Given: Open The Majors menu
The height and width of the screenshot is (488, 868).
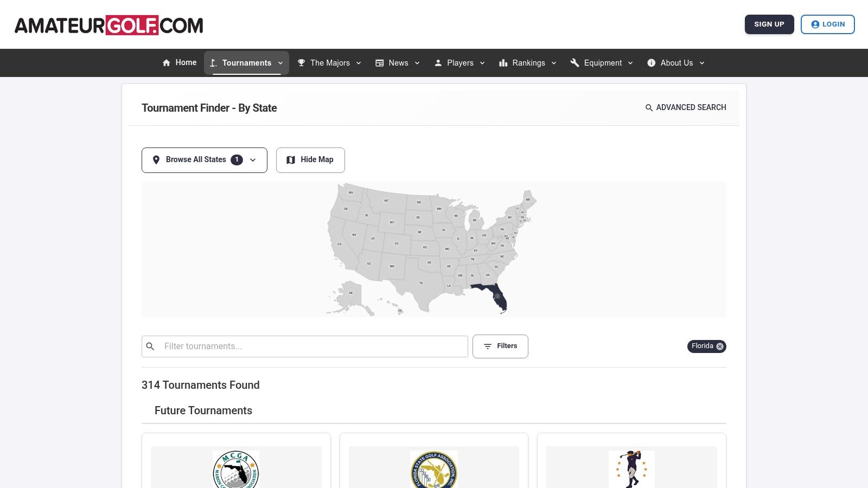Looking at the screenshot, I should 329,63.
